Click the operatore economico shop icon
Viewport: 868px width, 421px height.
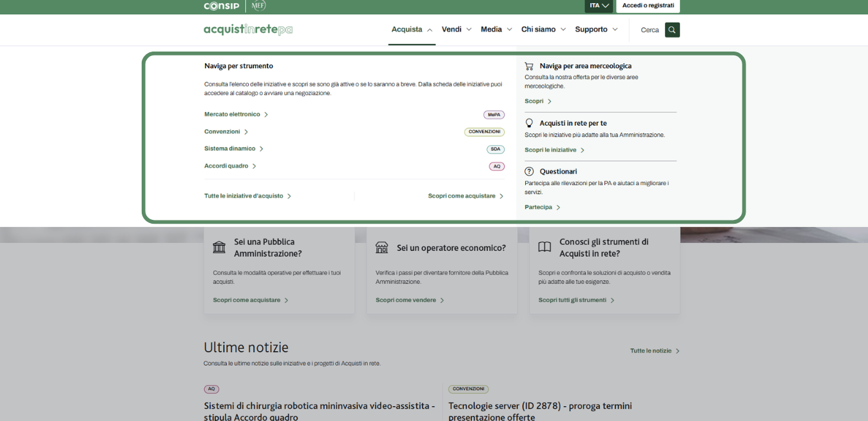[382, 248]
